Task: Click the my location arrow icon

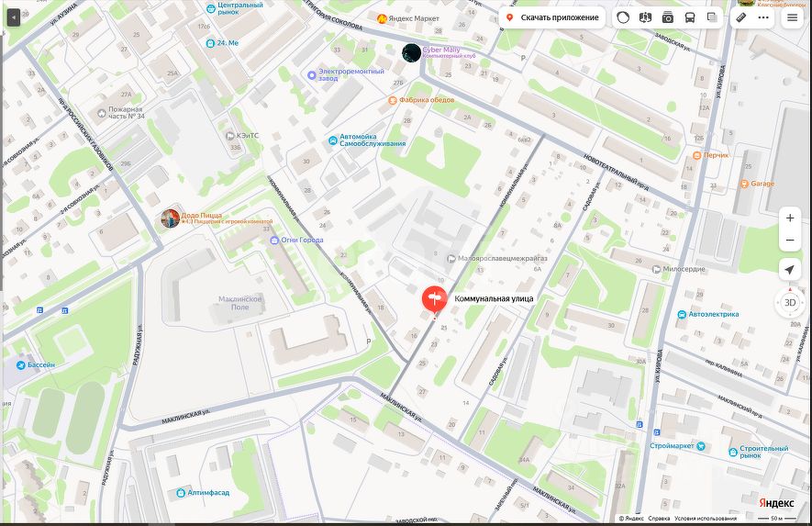Action: point(790,270)
